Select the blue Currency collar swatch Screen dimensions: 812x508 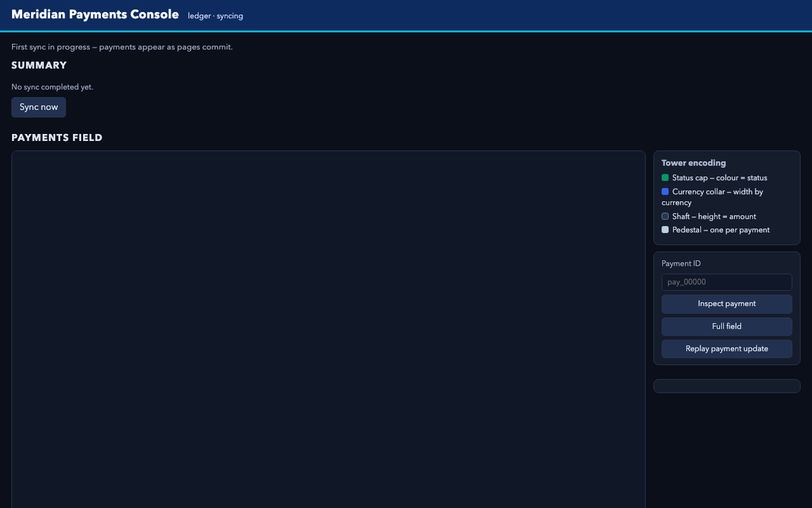pyautogui.click(x=665, y=192)
